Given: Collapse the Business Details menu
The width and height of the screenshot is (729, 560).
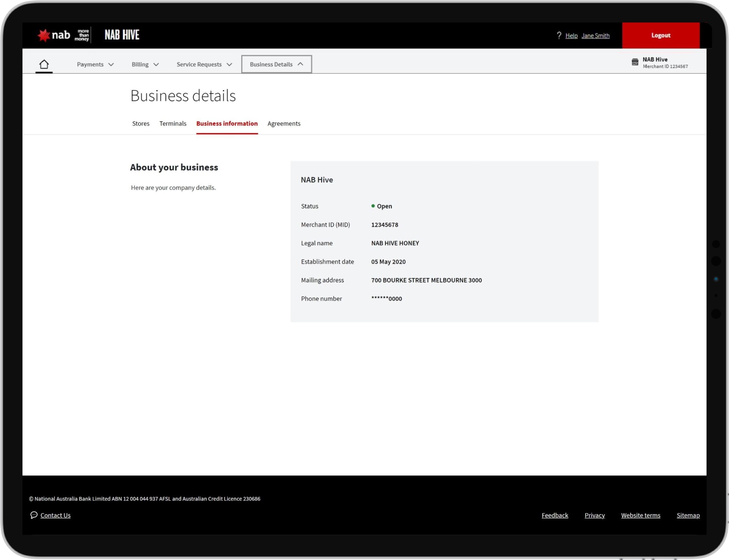Looking at the screenshot, I should click(277, 64).
